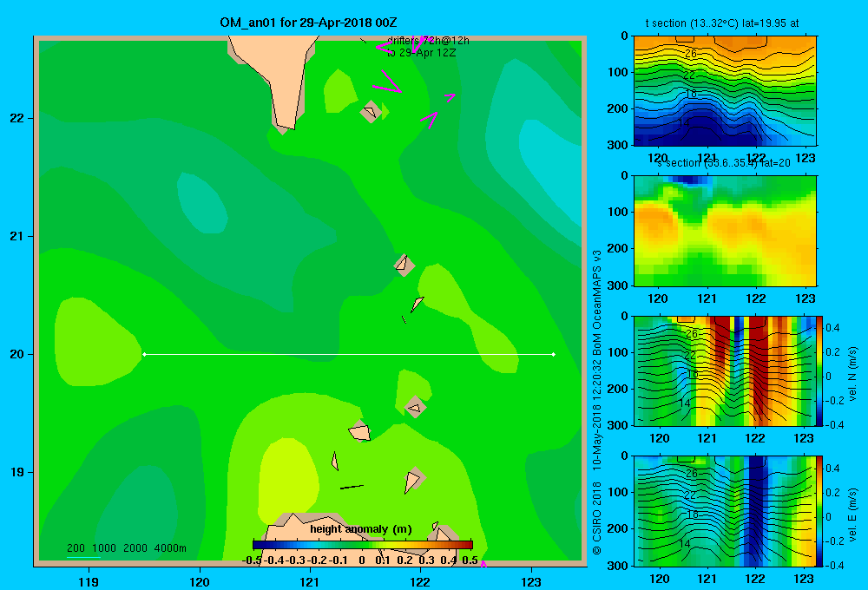Click the western endpoint of the white section line

click(144, 354)
